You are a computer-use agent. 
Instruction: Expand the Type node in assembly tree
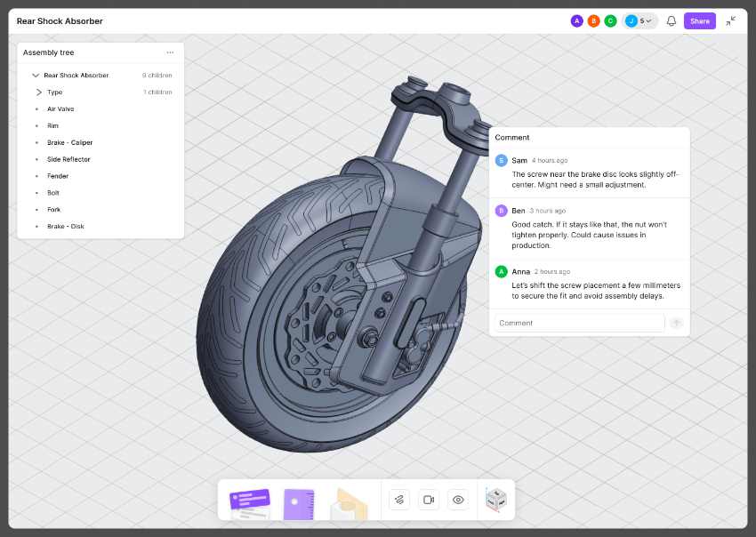coord(38,92)
